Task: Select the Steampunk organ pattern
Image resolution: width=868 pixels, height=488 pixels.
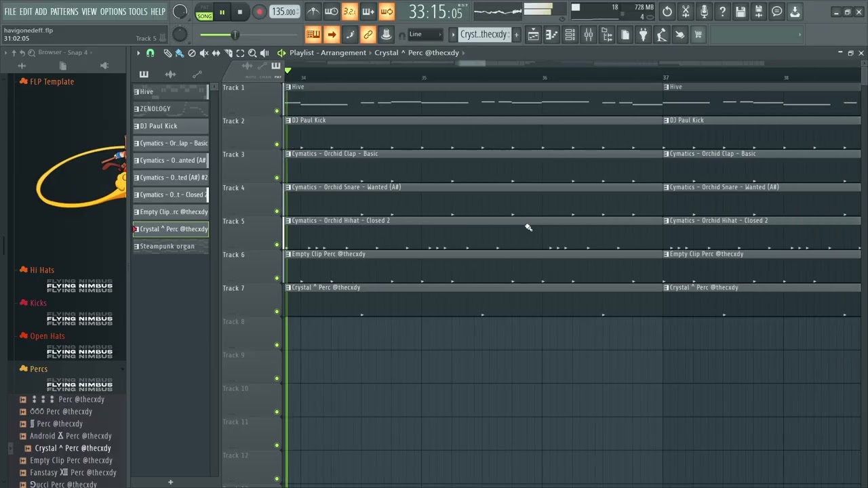Action: point(171,246)
